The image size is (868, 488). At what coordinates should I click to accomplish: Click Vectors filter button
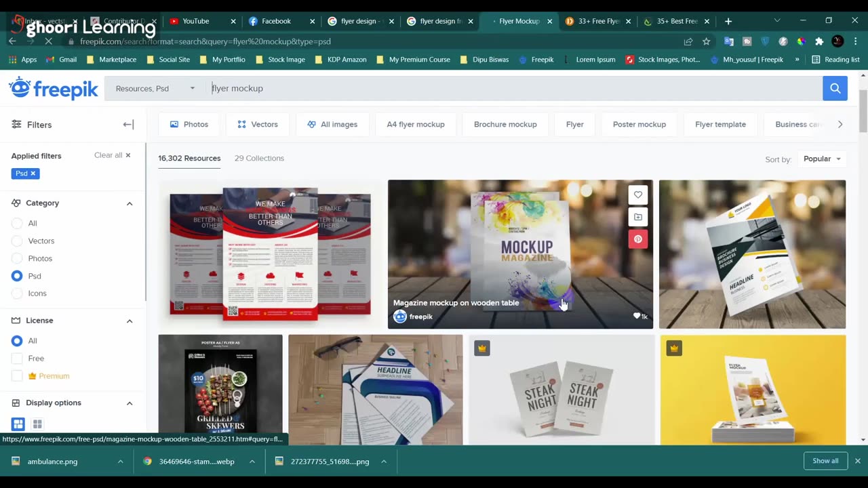[x=258, y=125]
